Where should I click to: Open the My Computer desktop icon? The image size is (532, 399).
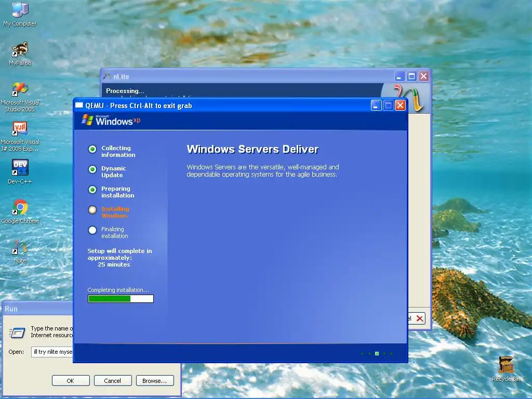20,14
